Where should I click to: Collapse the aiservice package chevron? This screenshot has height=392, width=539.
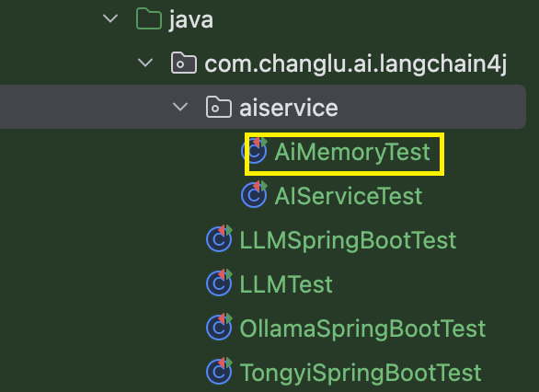[180, 107]
